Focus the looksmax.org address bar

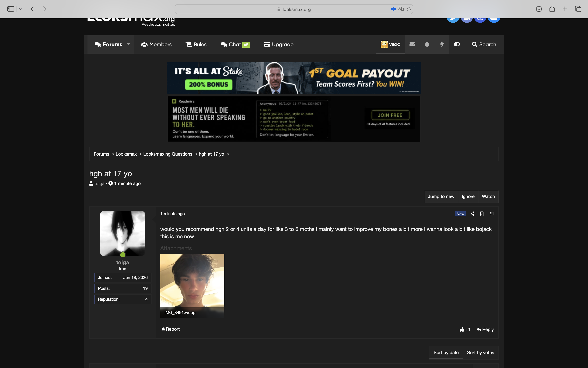point(294,9)
